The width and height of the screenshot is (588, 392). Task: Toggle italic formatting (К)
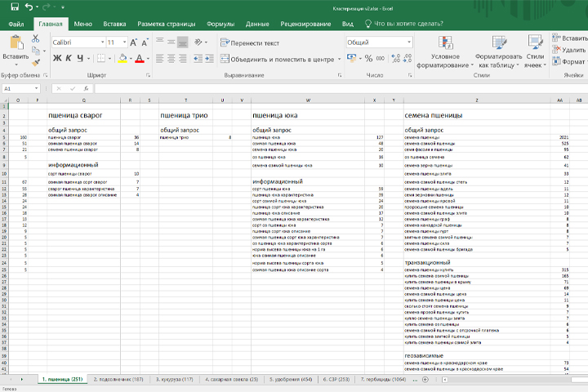(x=69, y=58)
